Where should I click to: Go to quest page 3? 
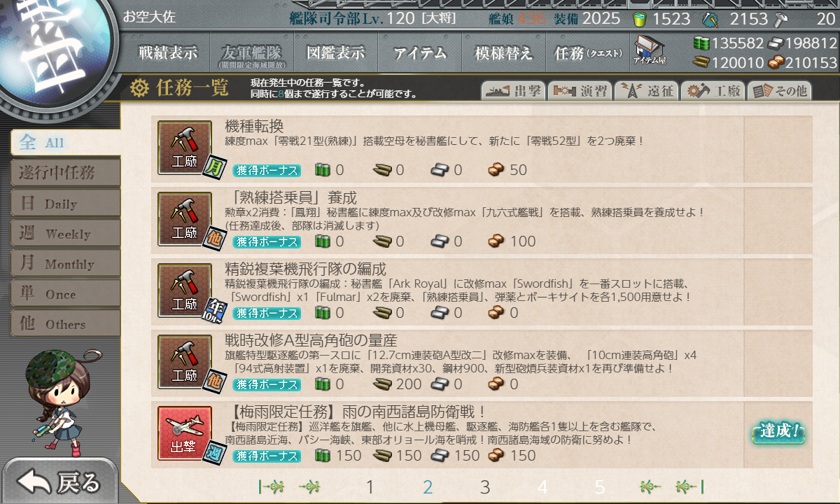pos(485,487)
